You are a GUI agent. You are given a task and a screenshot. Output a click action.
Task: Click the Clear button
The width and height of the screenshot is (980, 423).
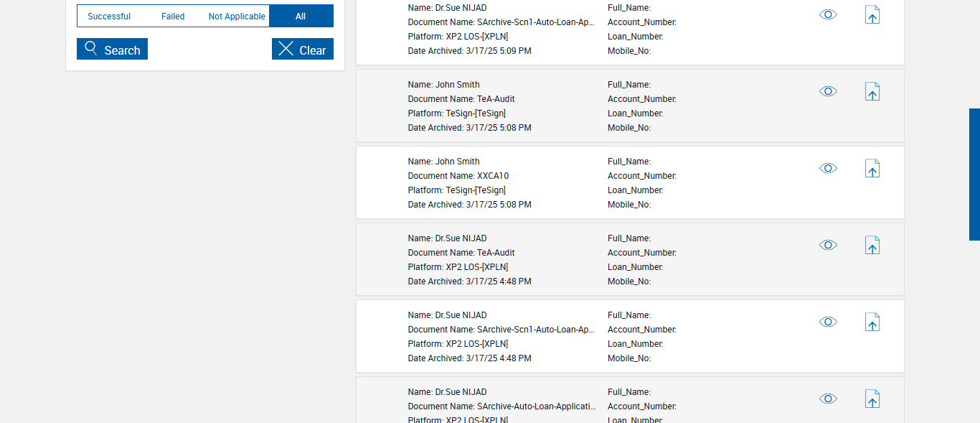pyautogui.click(x=302, y=49)
